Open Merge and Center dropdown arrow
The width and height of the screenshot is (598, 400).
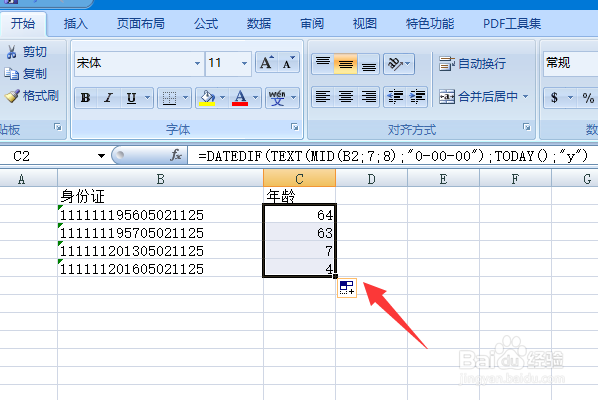tap(526, 97)
